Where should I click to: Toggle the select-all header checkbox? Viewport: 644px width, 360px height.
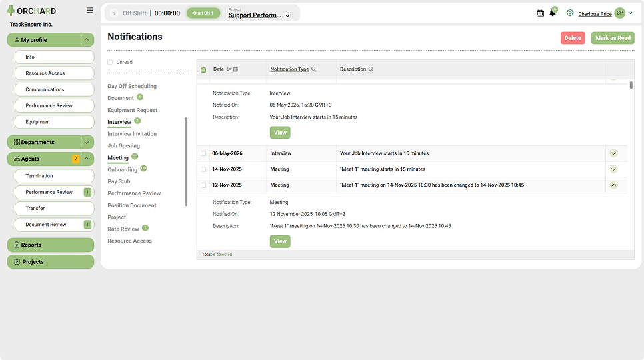click(203, 70)
